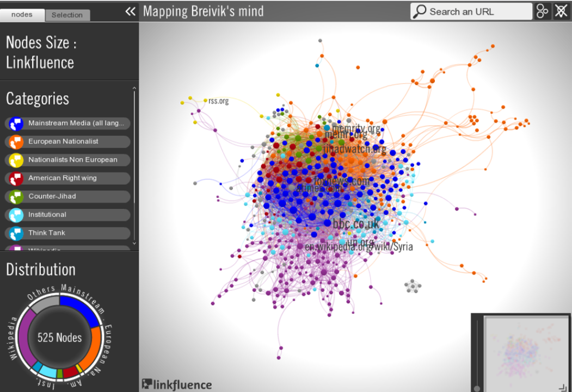Click the 525 Nodes count in the donut
This screenshot has height=392, width=572.
click(x=59, y=338)
